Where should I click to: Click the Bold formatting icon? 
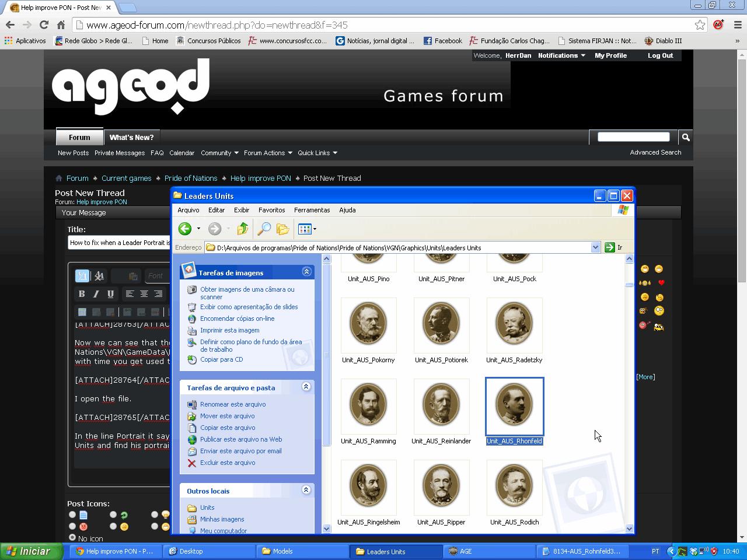82,294
